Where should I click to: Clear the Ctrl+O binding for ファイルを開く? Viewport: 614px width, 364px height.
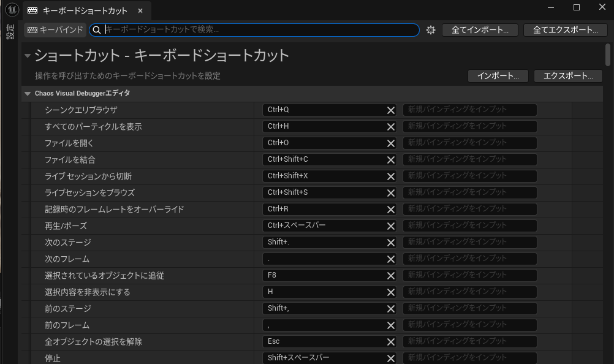click(390, 143)
